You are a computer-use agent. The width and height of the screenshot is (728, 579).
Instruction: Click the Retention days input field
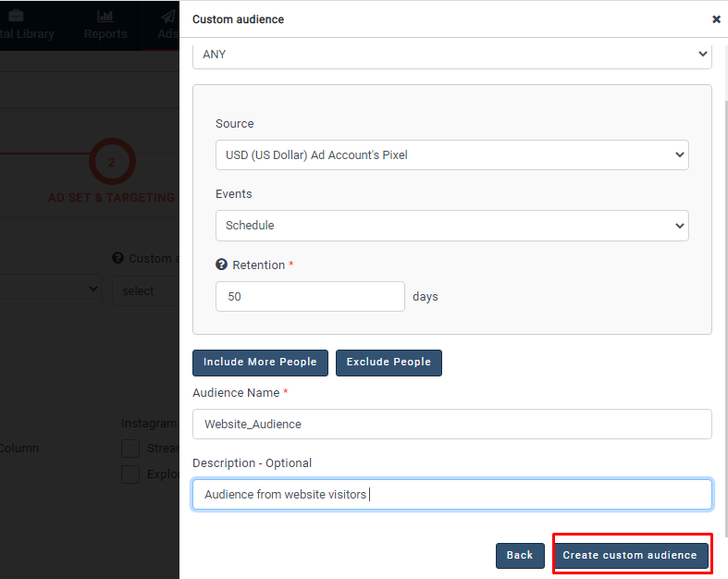point(310,297)
